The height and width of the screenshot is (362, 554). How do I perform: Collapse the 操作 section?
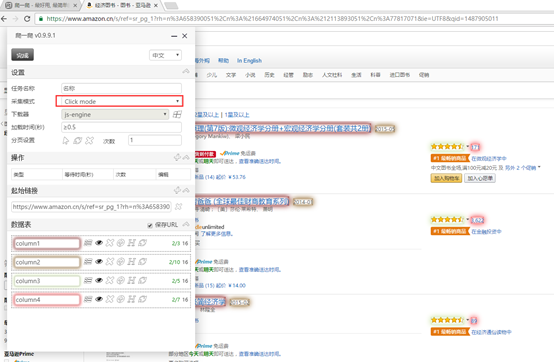(186, 158)
